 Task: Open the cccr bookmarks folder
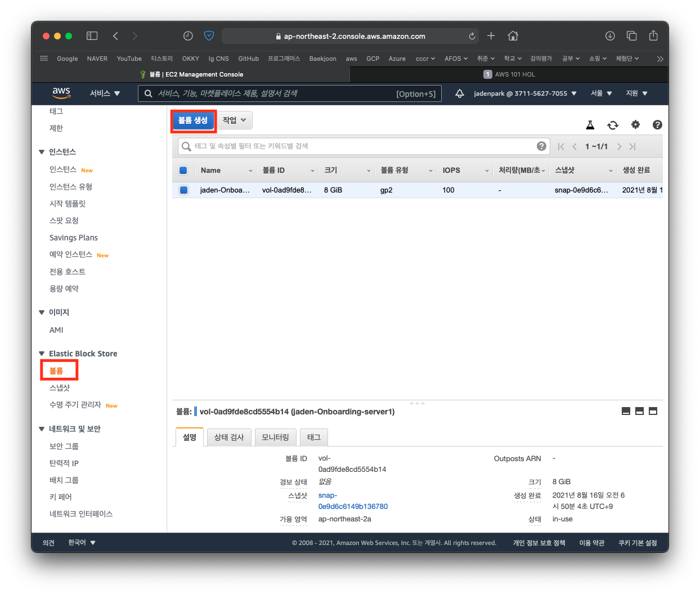click(x=425, y=59)
